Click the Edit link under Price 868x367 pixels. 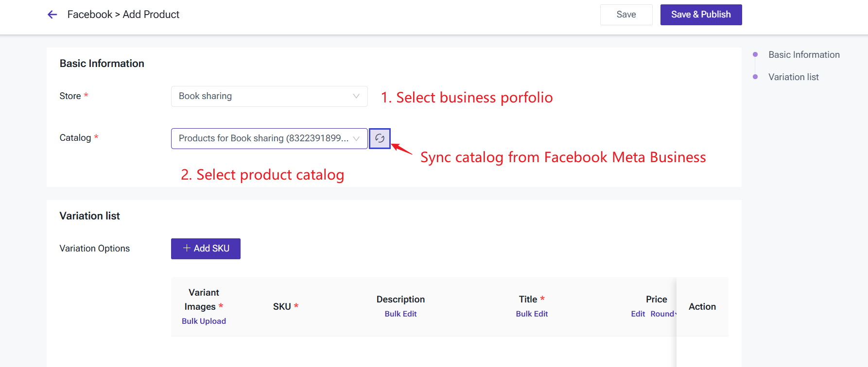point(638,314)
